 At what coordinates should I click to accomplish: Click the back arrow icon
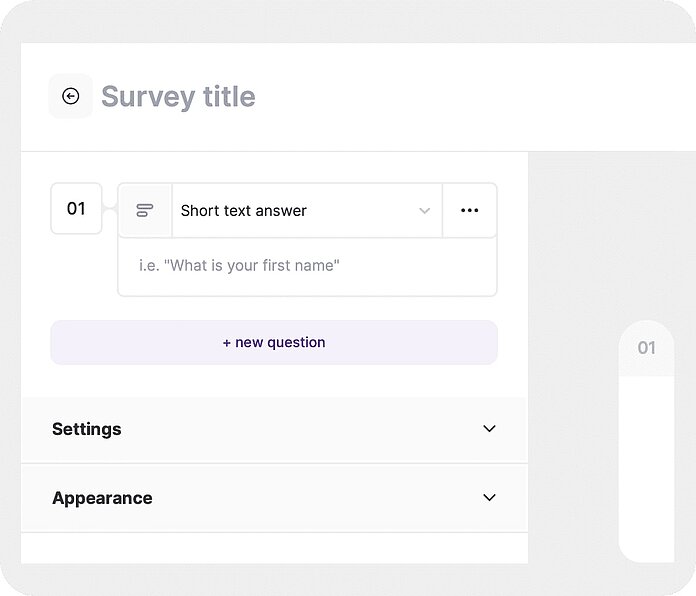[70, 96]
